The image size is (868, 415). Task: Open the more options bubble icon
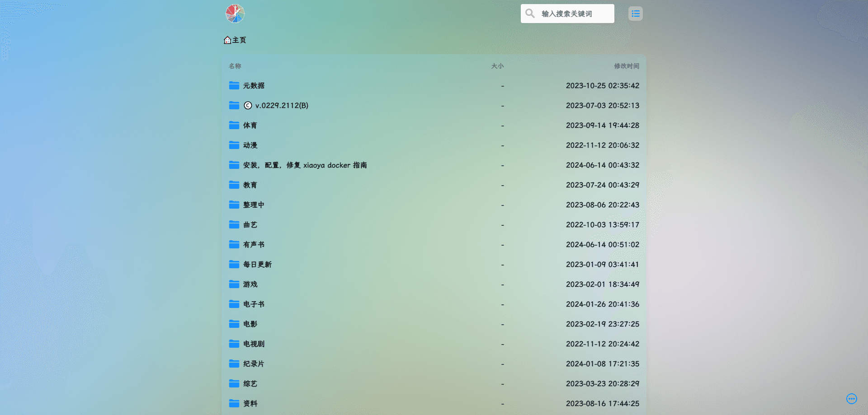click(852, 399)
